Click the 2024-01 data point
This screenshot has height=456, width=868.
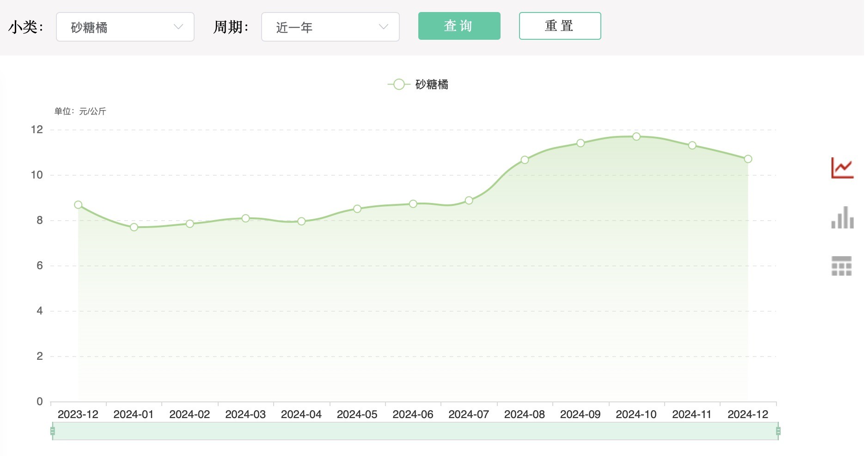tap(134, 227)
